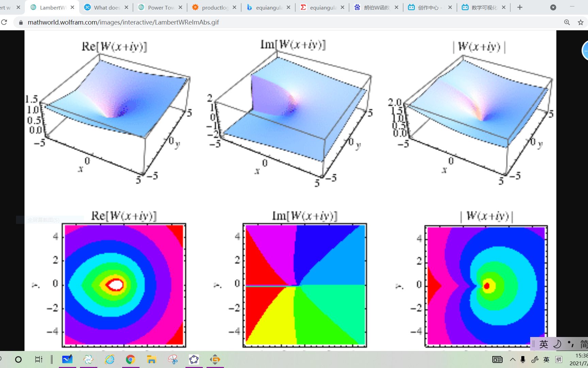Click the |W(x+iy)| contour plot
588x368 pixels.
point(486,286)
